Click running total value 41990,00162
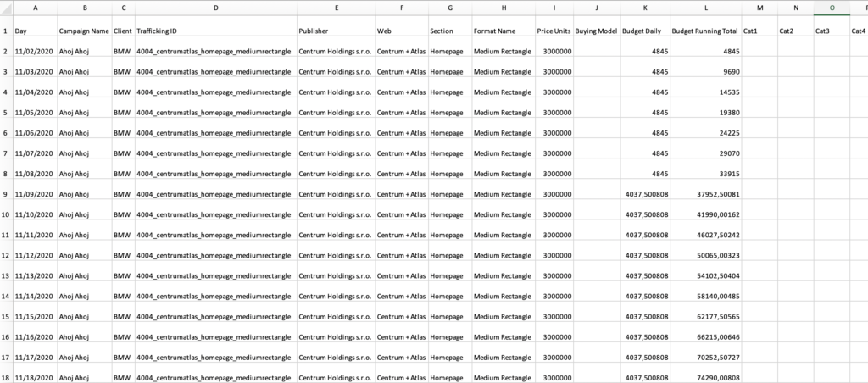868x383 pixels. (x=704, y=214)
